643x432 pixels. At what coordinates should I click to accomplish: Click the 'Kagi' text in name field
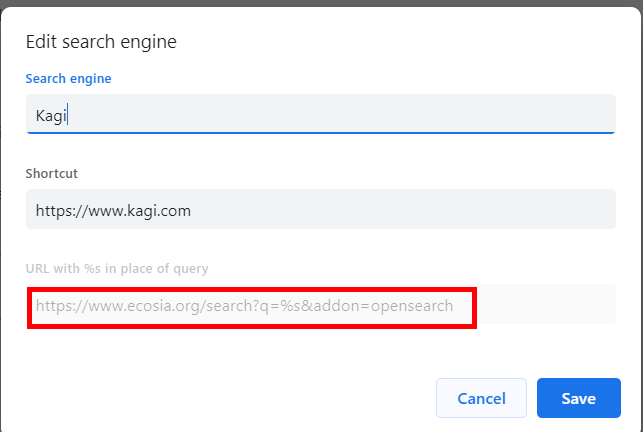tap(50, 115)
